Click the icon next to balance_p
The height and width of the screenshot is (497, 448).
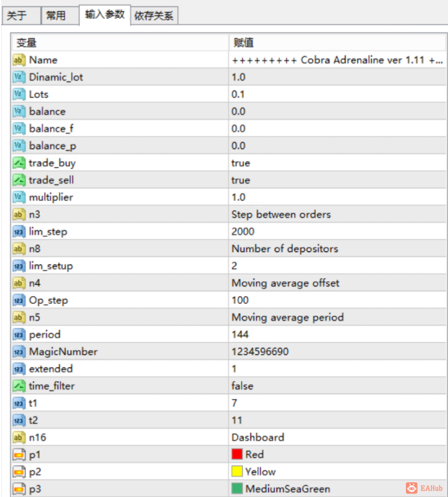(18, 146)
